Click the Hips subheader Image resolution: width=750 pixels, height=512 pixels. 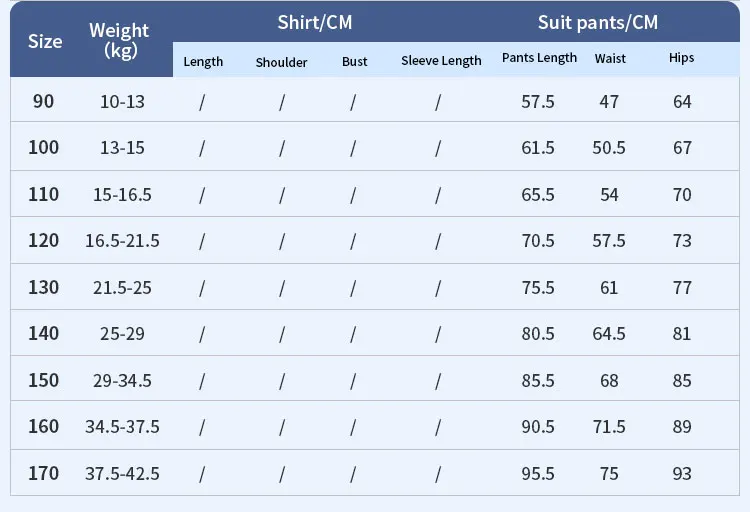point(681,58)
